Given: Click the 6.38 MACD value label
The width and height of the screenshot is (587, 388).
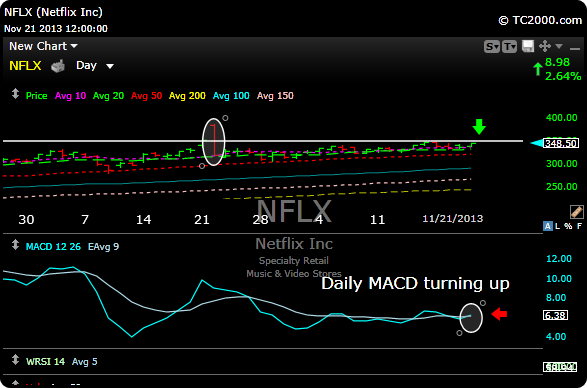Looking at the screenshot, I should point(555,315).
